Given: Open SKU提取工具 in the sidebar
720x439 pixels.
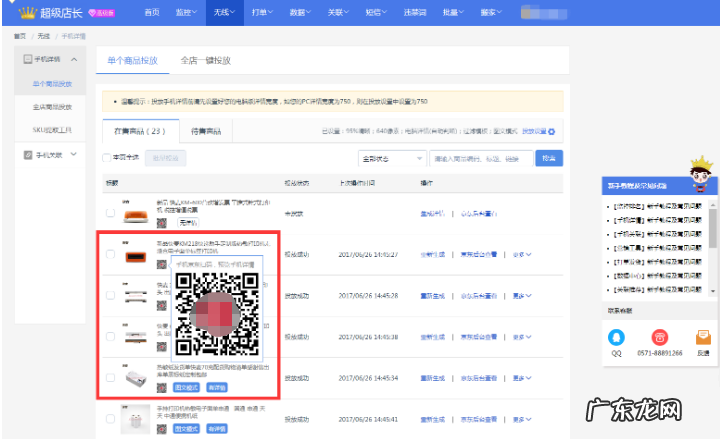Looking at the screenshot, I should 52,130.
